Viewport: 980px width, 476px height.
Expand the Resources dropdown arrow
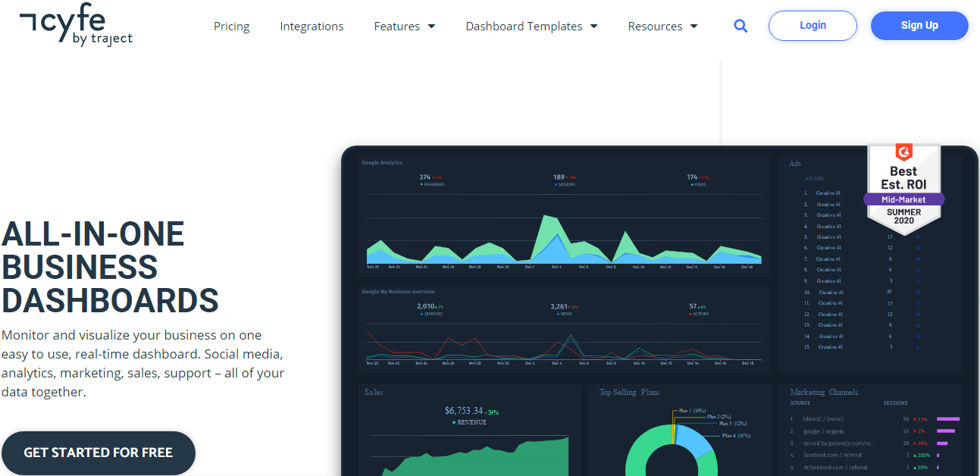click(x=694, y=27)
